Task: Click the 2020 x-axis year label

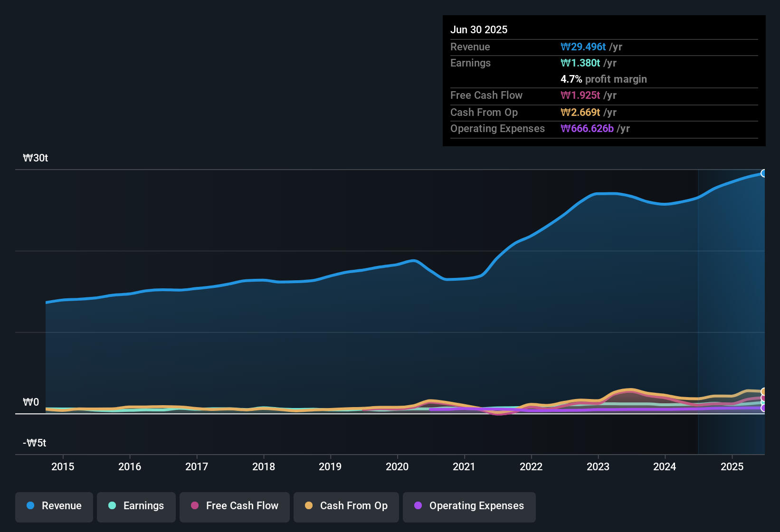Action: click(397, 466)
